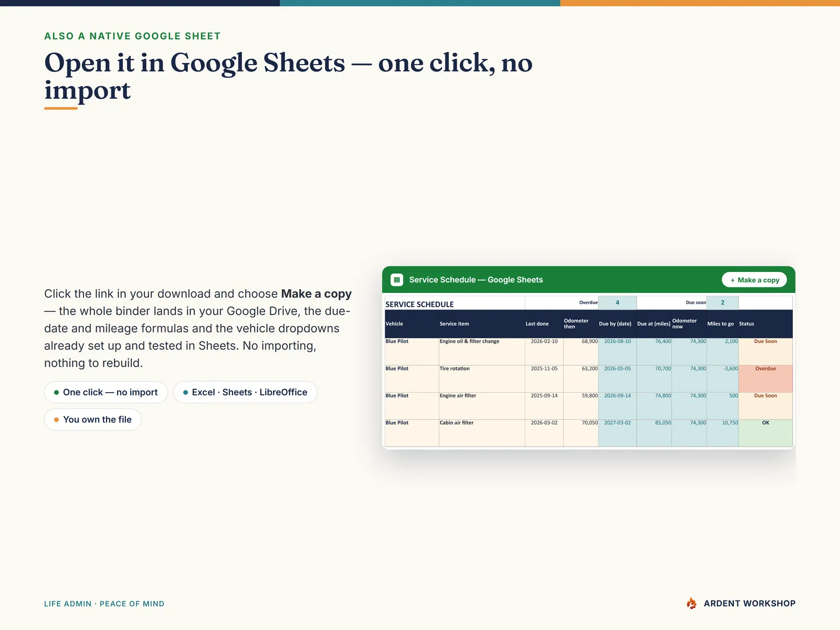This screenshot has height=630, width=840.
Task: Click 'Engine oil & filter change' cell
Action: pos(482,351)
